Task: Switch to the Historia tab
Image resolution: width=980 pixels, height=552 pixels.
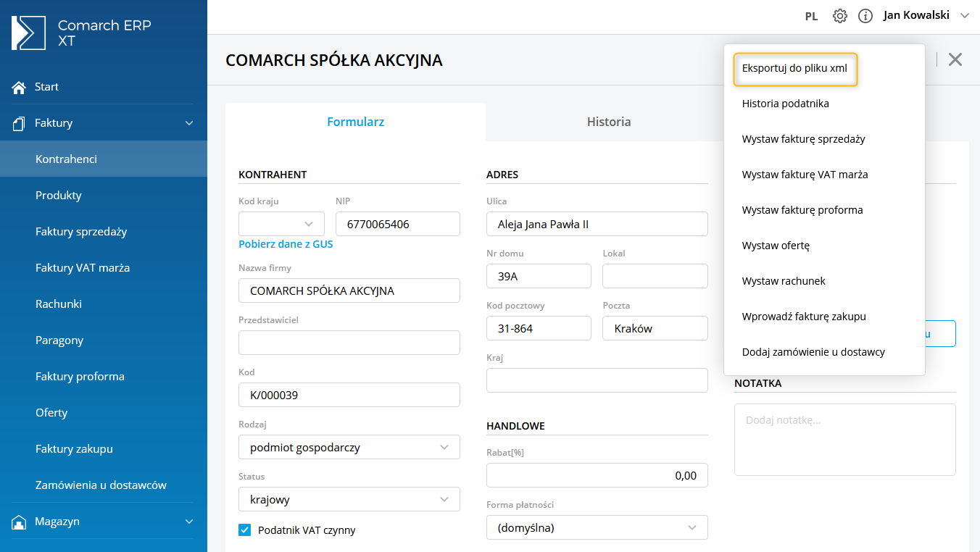Action: (609, 122)
